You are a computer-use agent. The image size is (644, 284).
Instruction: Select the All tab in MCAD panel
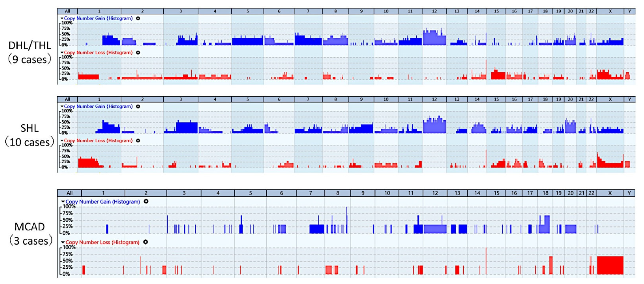(70, 193)
